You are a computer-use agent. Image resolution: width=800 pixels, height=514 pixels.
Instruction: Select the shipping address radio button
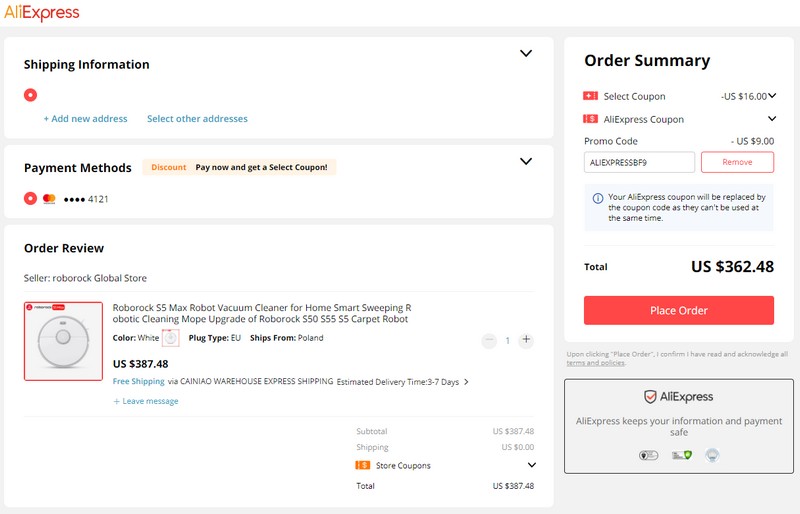coord(31,95)
